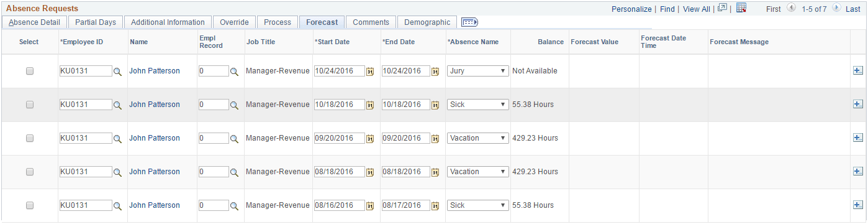This screenshot has width=868, height=224.
Task: Open Absence Name dropdown for 09/20/2016 Vacation
Action: [x=477, y=138]
